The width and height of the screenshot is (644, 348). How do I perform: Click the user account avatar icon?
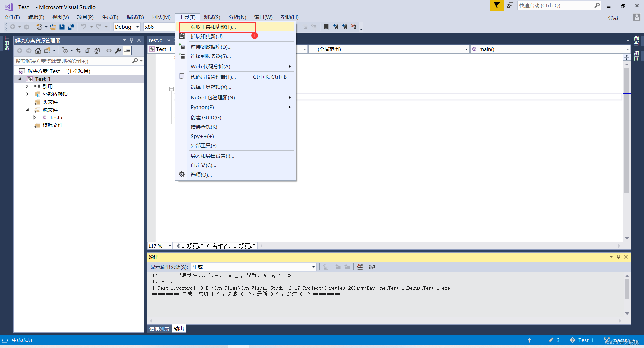click(636, 17)
